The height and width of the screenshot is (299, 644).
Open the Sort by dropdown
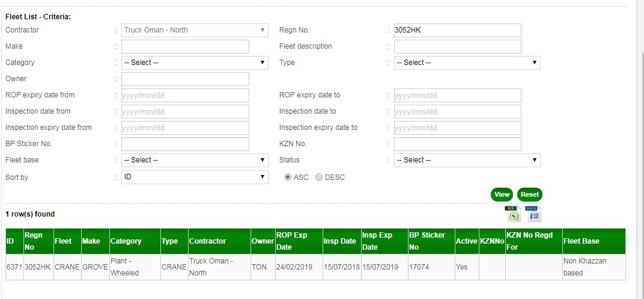click(195, 177)
